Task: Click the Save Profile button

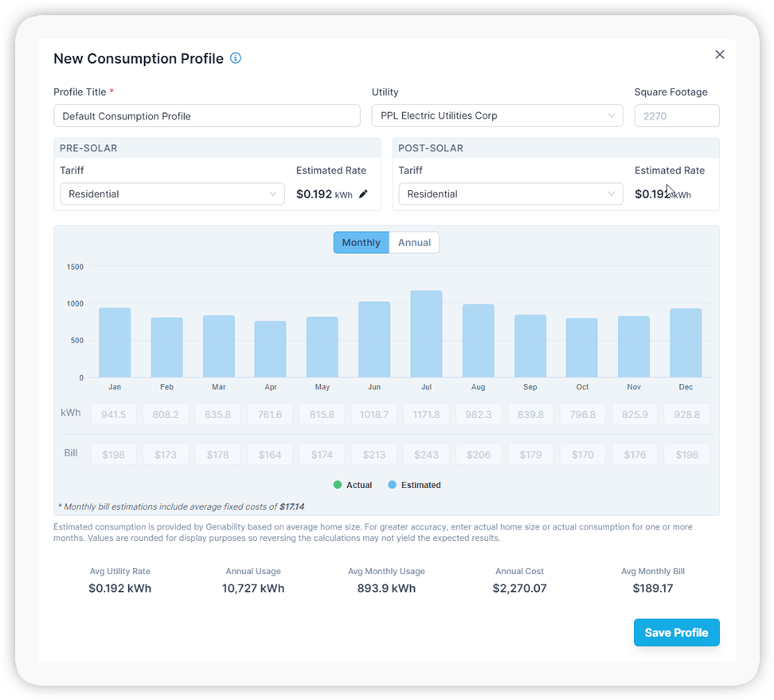Action: click(x=676, y=632)
